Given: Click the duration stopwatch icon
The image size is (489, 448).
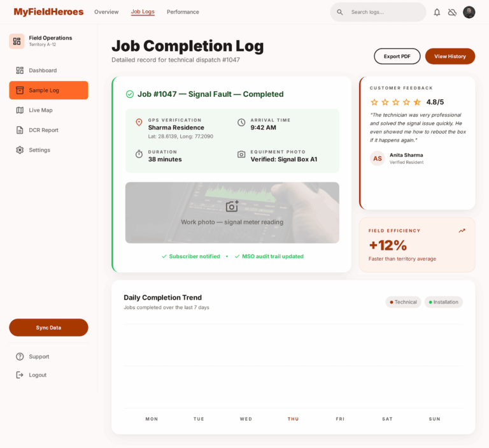Looking at the screenshot, I should coord(139,154).
